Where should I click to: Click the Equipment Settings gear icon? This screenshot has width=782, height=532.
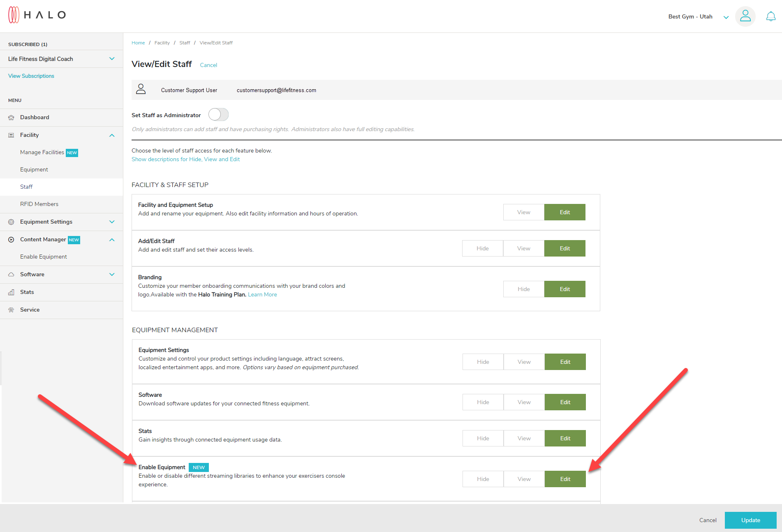[x=11, y=222]
